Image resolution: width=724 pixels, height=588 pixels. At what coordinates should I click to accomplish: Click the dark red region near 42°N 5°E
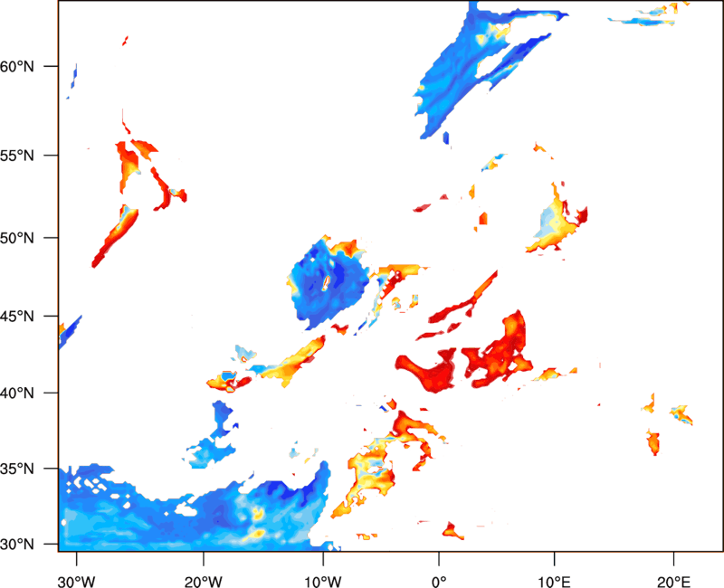496,351
